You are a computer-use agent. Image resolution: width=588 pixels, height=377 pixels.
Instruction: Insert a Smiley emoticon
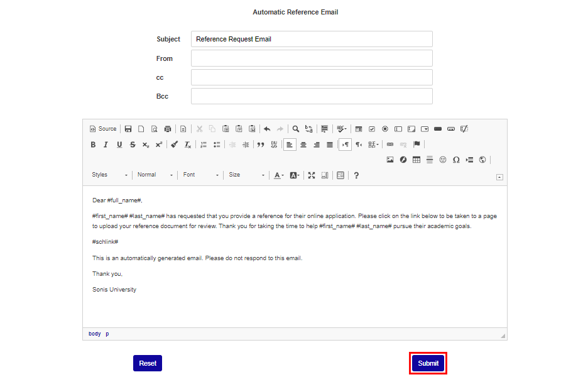[x=442, y=160]
